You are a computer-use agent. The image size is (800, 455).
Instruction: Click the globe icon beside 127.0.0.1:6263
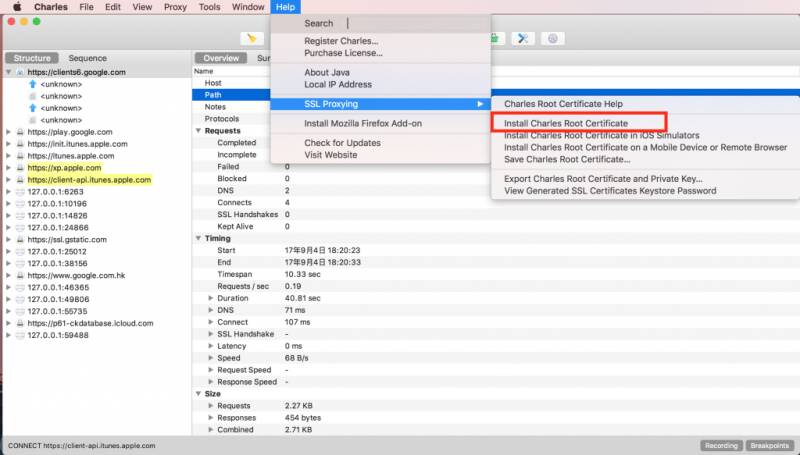coord(20,191)
